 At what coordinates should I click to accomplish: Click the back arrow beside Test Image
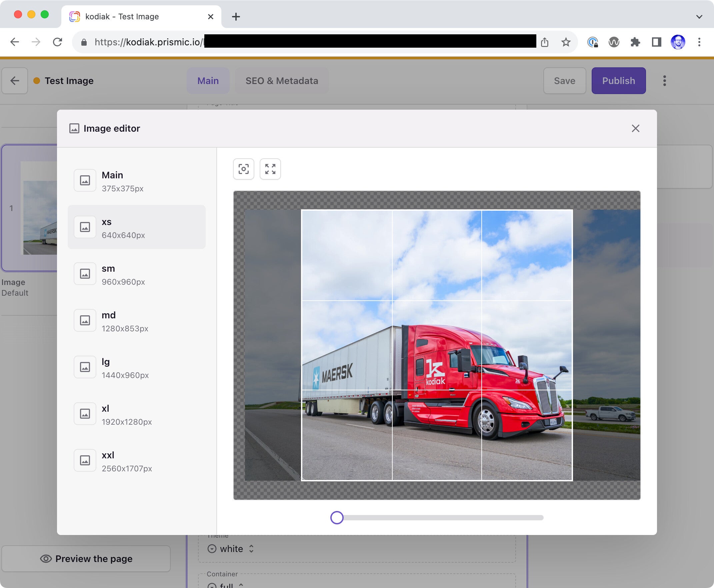pos(15,81)
